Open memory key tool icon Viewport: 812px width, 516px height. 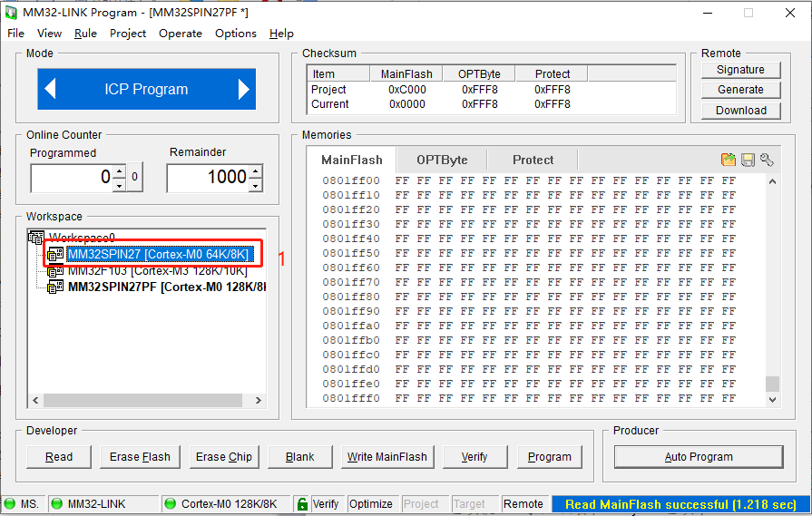[767, 160]
